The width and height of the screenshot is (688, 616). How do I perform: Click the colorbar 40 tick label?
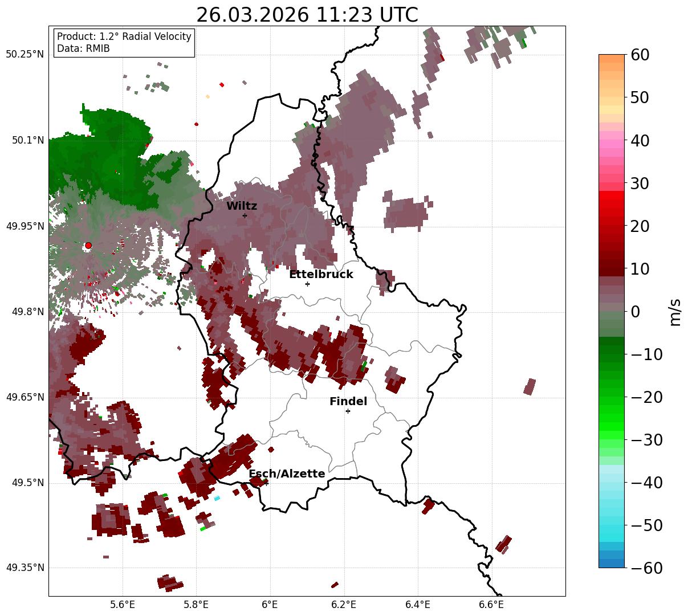pos(640,141)
